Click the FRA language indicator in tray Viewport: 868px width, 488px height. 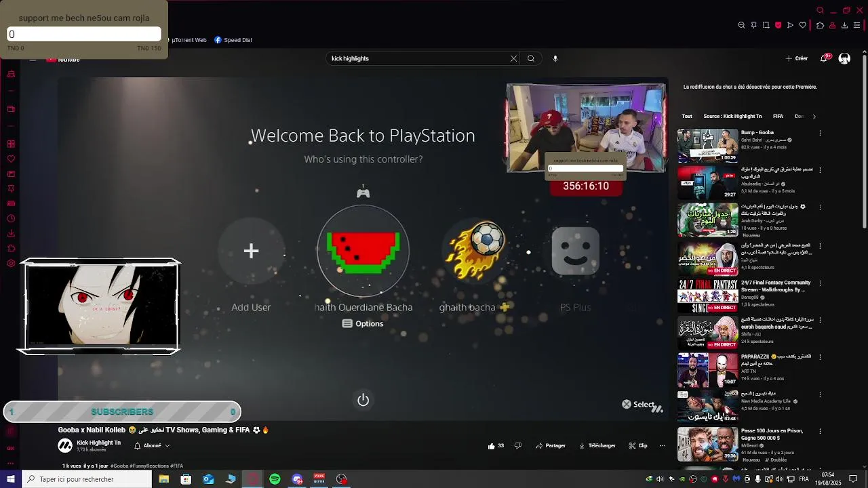(804, 479)
